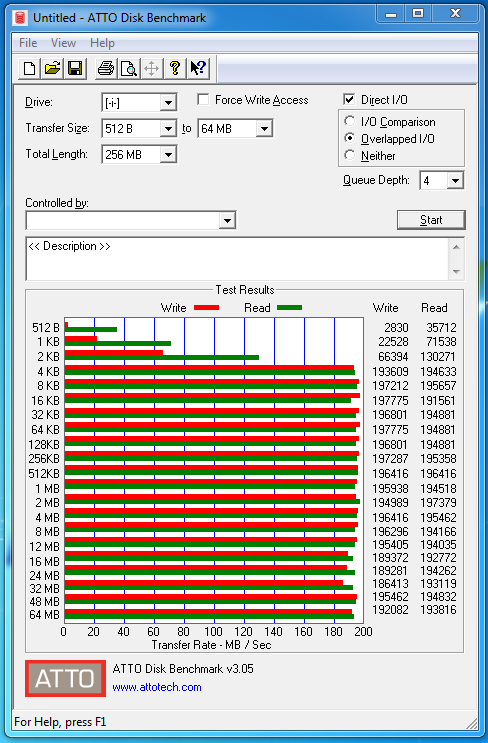Click the ATTO logo image
Image resolution: width=488 pixels, height=743 pixels.
[x=65, y=679]
